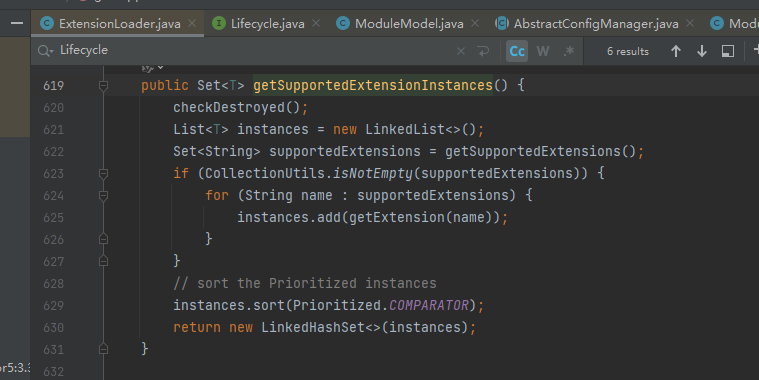Click line number 630 in gutter
Screen dimensions: 759x380
click(x=53, y=328)
